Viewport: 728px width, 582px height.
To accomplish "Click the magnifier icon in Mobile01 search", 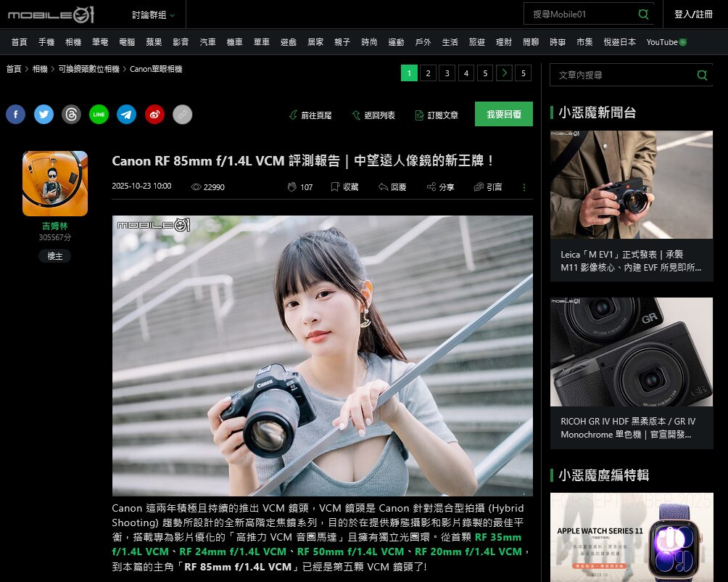I will (643, 15).
